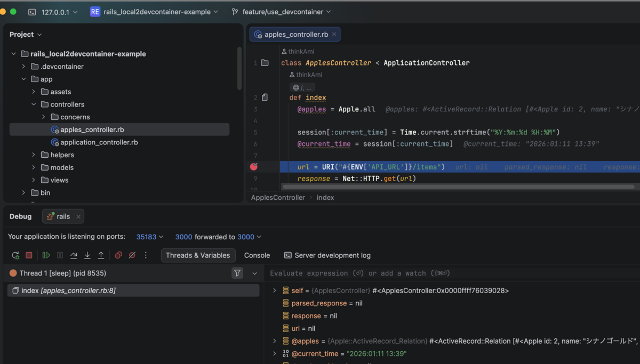The width and height of the screenshot is (640, 364).
Task: Open application_controller.rb in project tree
Action: (x=94, y=142)
